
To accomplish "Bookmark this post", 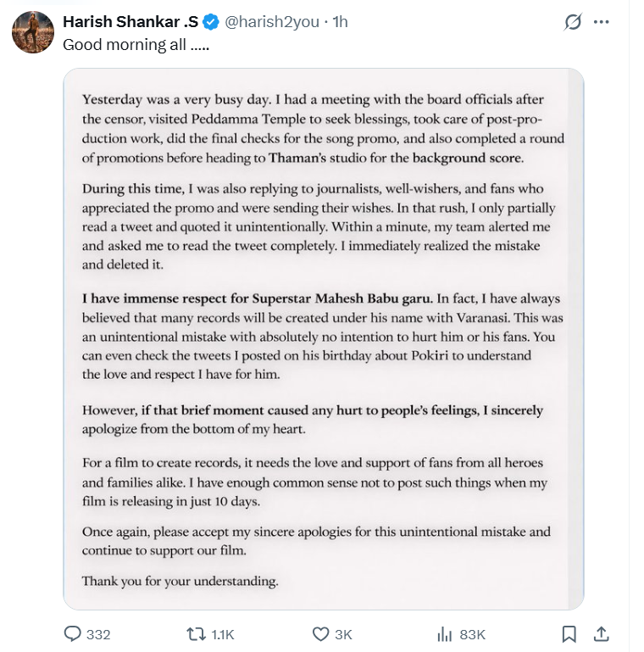I will click(569, 634).
